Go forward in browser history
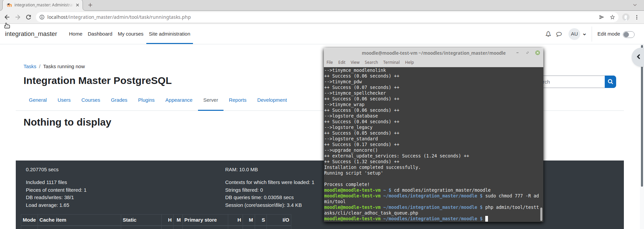644x229 pixels. [18, 17]
